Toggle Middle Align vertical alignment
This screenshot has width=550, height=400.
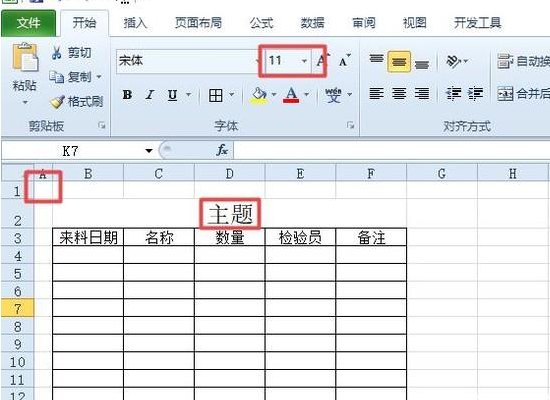tap(399, 62)
